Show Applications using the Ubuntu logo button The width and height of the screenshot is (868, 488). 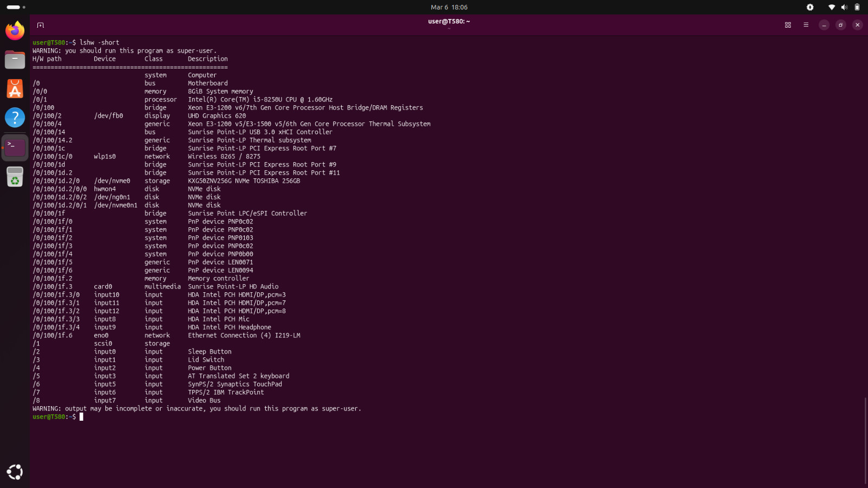[x=15, y=472]
